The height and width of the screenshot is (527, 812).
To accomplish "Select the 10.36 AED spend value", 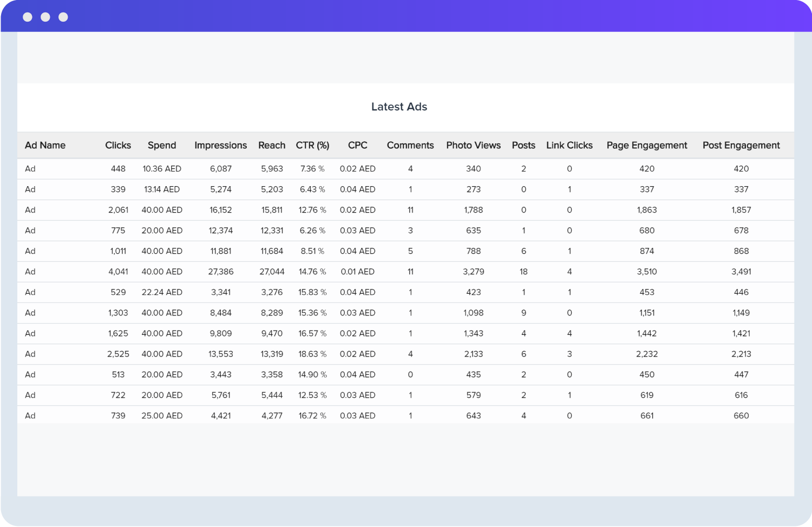I will click(x=162, y=169).
